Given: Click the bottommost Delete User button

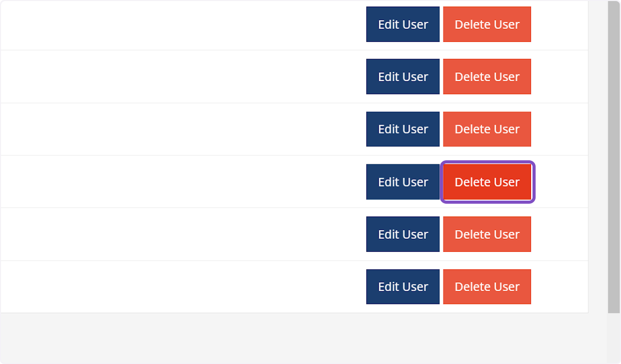Looking at the screenshot, I should pos(486,287).
